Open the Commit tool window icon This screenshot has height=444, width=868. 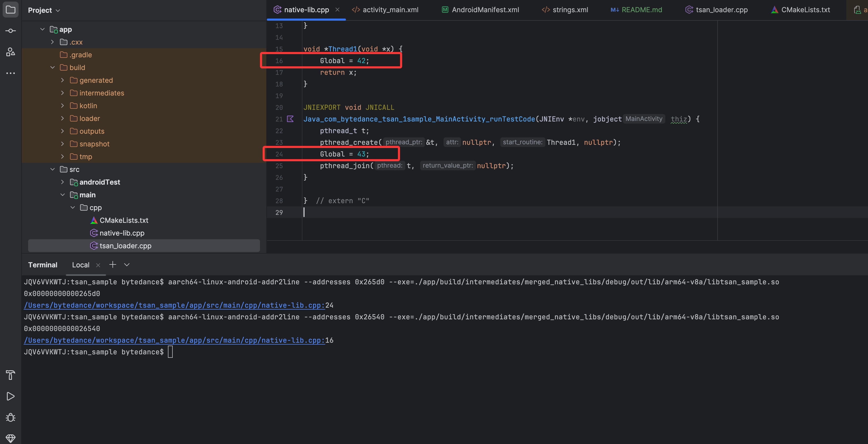[10, 31]
